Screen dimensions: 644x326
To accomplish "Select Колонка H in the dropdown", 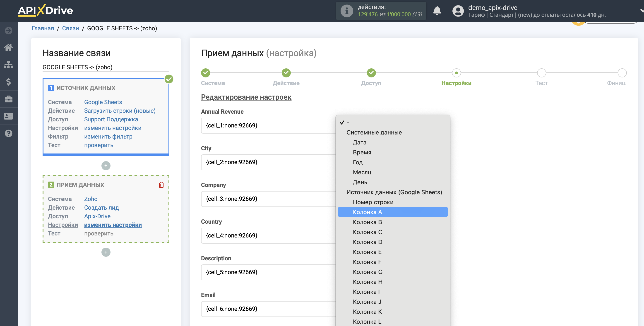I will (392, 282).
